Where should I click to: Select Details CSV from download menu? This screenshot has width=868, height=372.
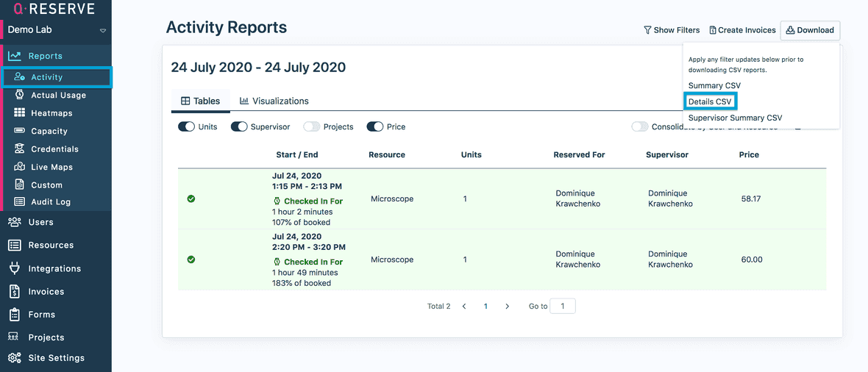point(711,101)
